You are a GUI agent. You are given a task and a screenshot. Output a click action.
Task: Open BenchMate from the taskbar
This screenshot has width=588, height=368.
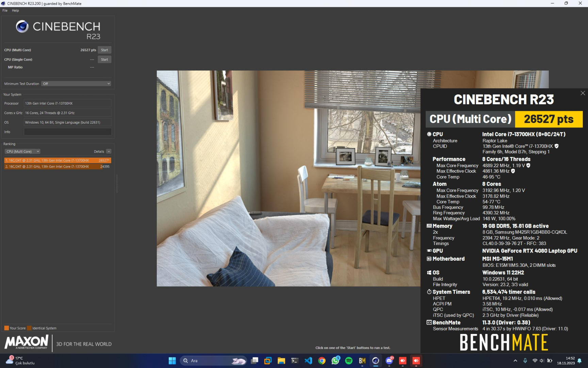tap(362, 361)
